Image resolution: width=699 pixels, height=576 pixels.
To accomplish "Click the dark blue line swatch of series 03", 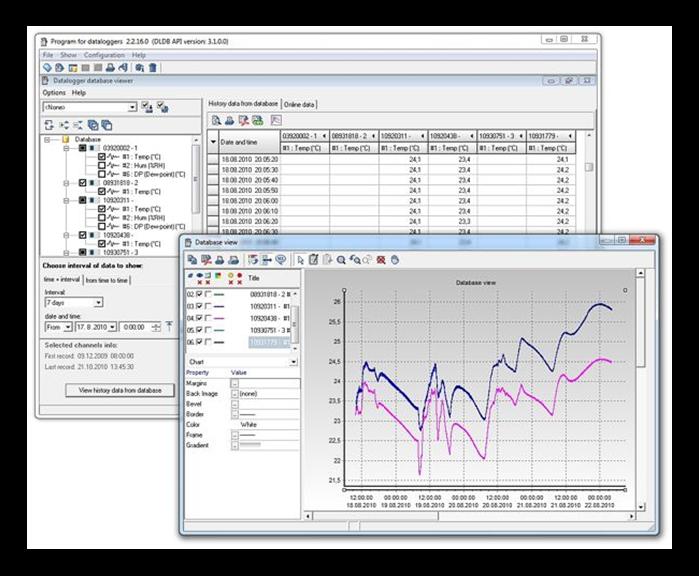I will [219, 306].
